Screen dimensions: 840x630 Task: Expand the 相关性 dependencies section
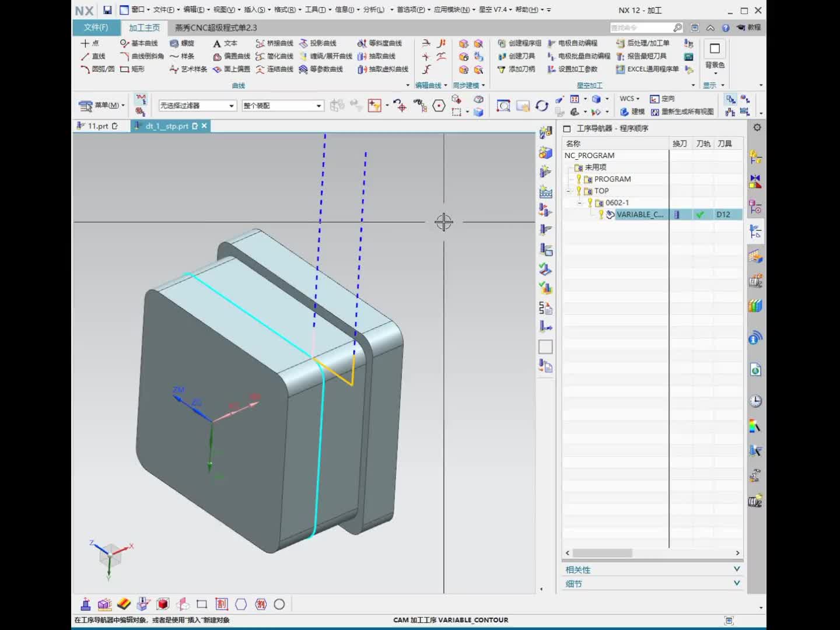[652, 569]
